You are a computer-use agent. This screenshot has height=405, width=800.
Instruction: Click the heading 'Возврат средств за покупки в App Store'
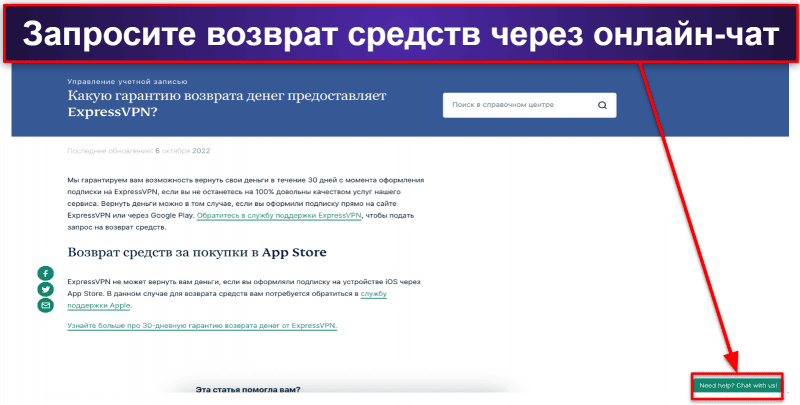[x=197, y=252]
